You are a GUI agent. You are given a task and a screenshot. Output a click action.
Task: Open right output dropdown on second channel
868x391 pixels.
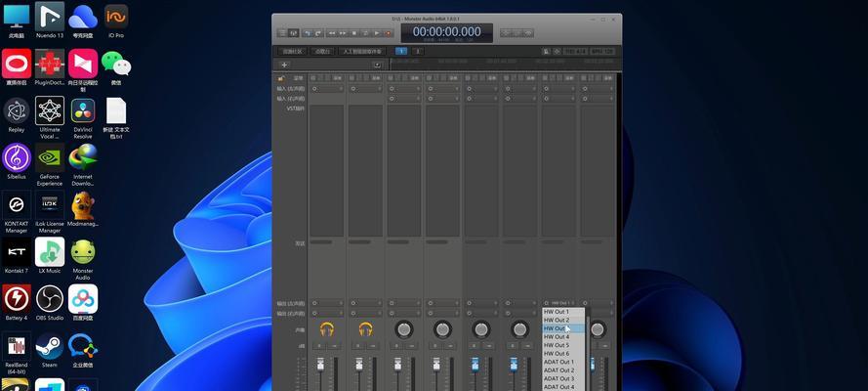[365, 313]
